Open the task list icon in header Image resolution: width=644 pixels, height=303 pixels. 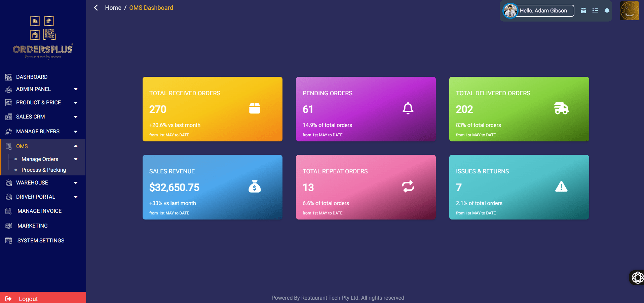point(595,11)
